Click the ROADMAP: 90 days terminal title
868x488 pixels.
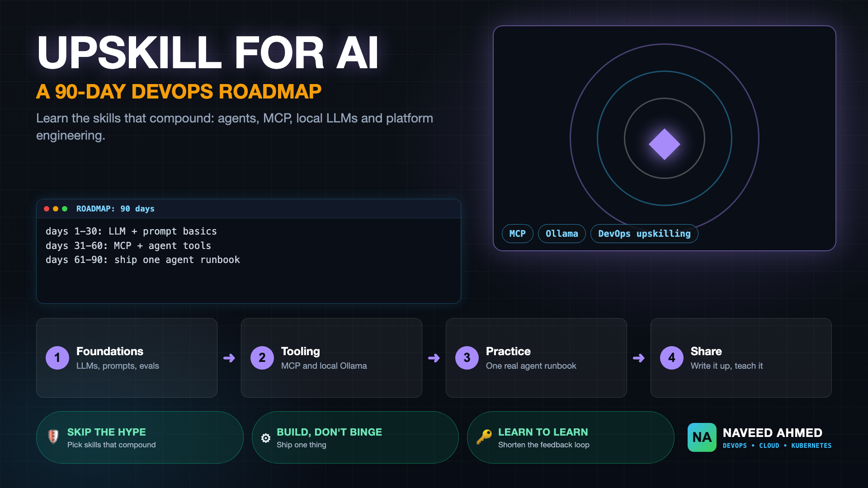(x=115, y=209)
